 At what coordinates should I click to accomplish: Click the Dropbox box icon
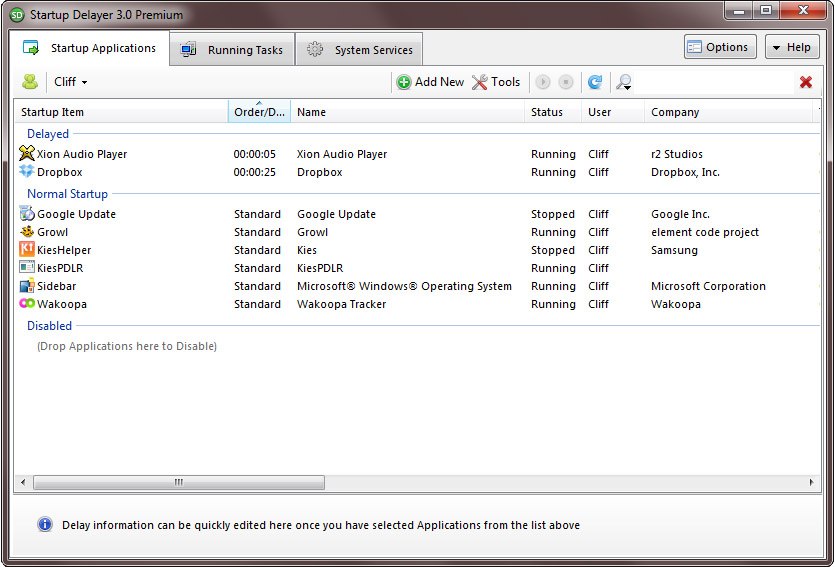pos(27,171)
